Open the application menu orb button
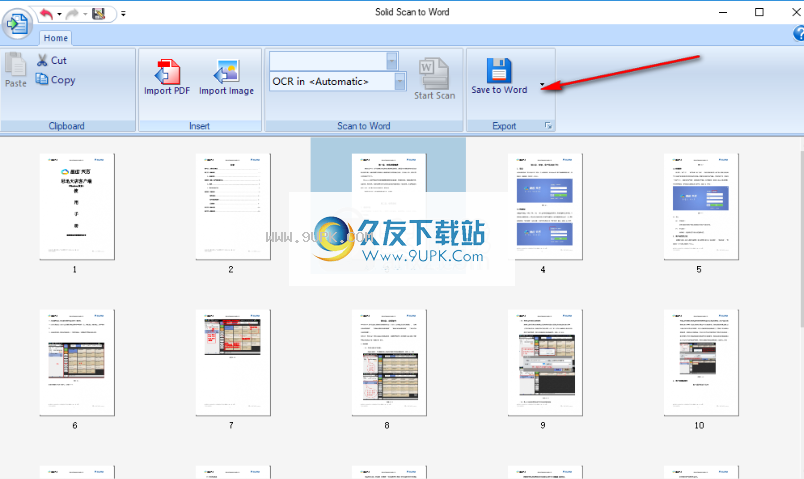The image size is (804, 479). click(x=17, y=24)
